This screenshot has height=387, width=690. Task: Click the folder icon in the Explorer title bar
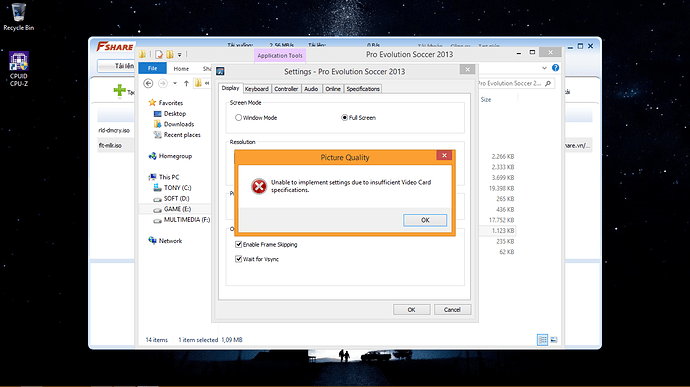pos(143,54)
